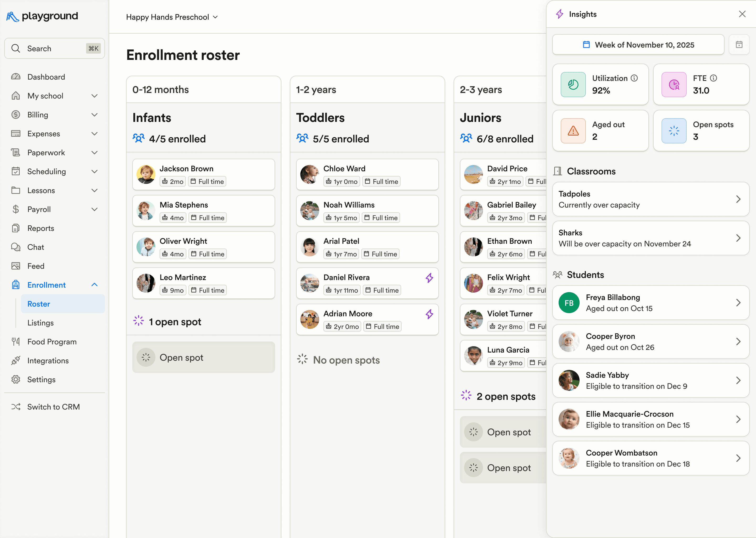Image resolution: width=756 pixels, height=538 pixels.
Task: Click the Open spots sparkle icon
Action: point(674,131)
